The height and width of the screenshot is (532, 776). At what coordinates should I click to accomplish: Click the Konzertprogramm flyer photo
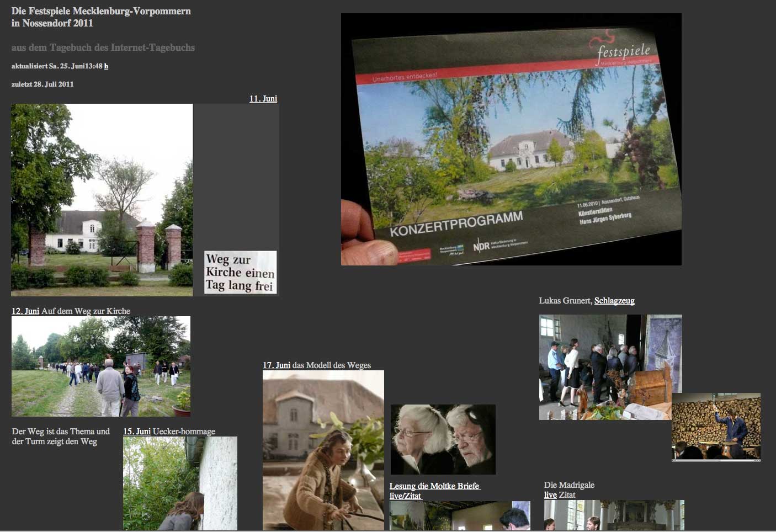click(511, 139)
